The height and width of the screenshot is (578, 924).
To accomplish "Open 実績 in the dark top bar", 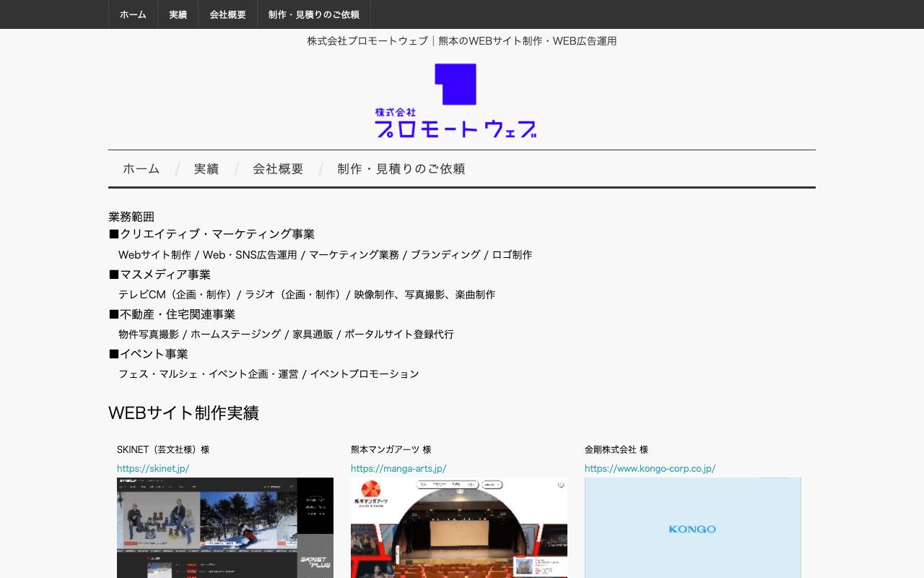I will [178, 14].
